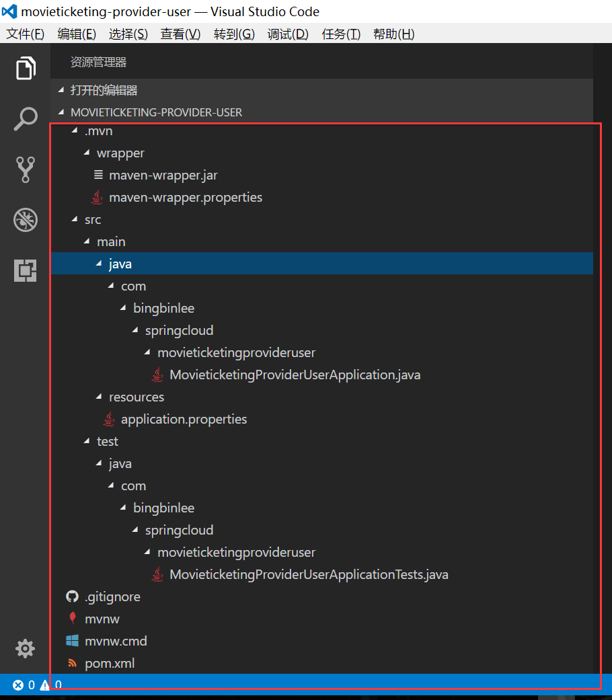Click the GitHub icon beside .gitignore
Screen dimensions: 612x700
[72, 596]
